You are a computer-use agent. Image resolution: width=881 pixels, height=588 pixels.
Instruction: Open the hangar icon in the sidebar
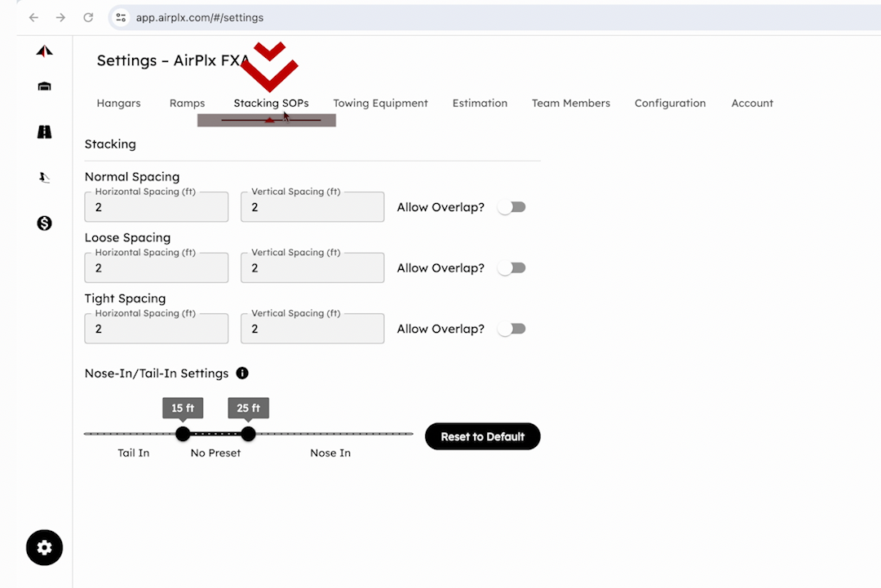click(x=44, y=86)
